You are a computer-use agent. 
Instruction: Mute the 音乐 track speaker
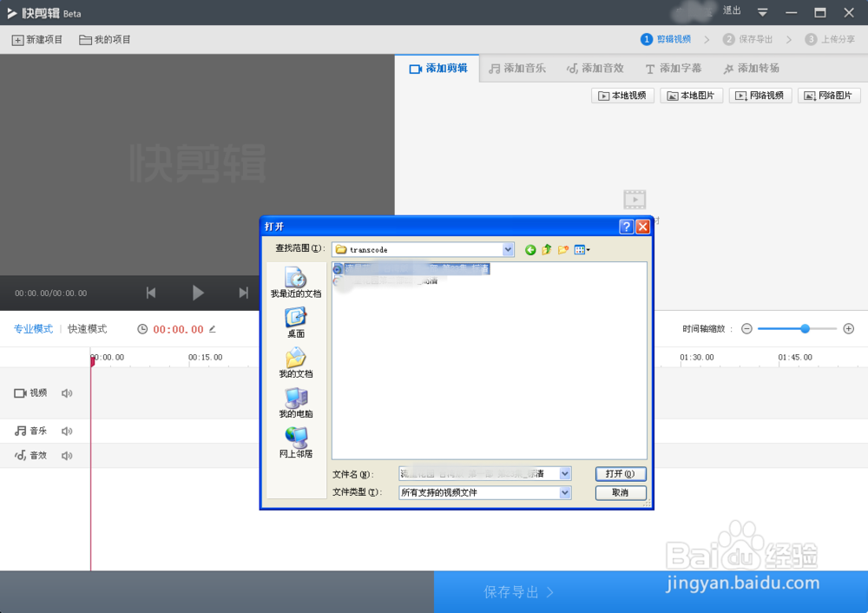(x=67, y=431)
